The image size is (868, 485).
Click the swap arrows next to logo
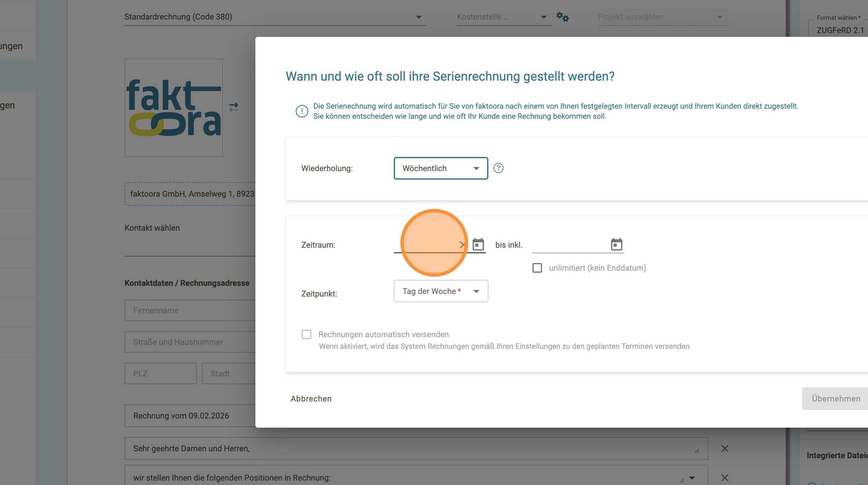pos(234,107)
